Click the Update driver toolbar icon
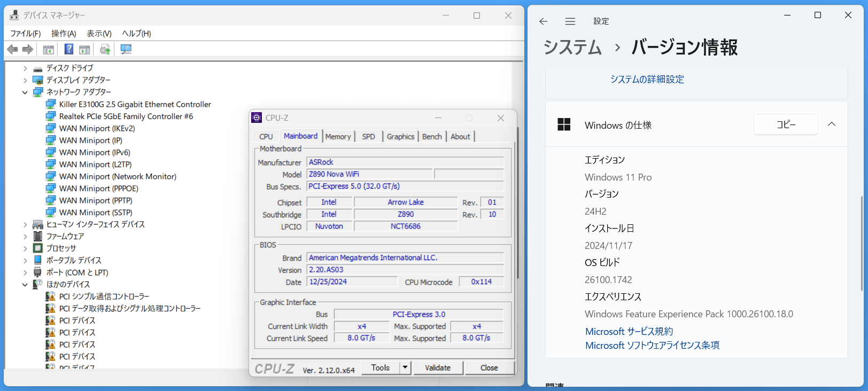 (105, 50)
